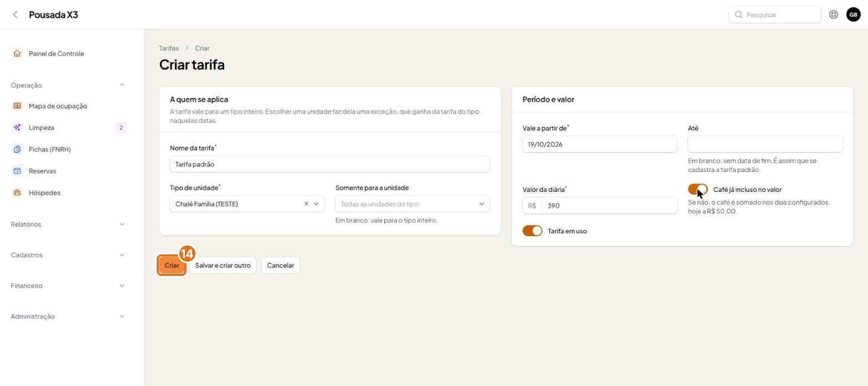Follow the Tarifas breadcrumb link
The image size is (868, 386).
click(x=169, y=49)
